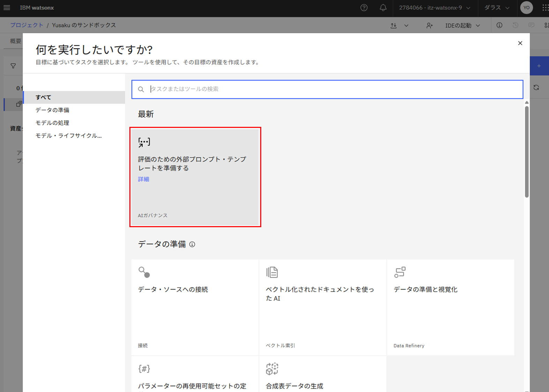The height and width of the screenshot is (392, 549).
Task: Open 評価のための外部プロンプト・テンプレート card
Action: (x=195, y=177)
